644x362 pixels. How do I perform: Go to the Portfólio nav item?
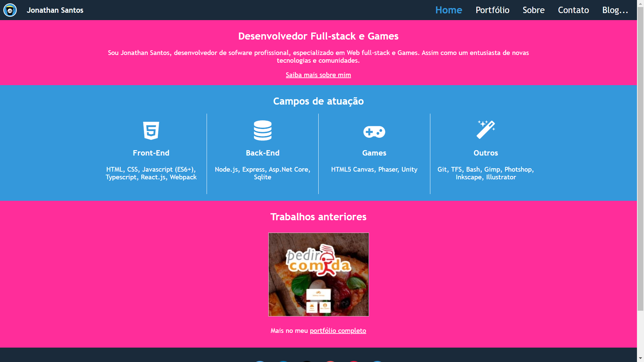492,10
